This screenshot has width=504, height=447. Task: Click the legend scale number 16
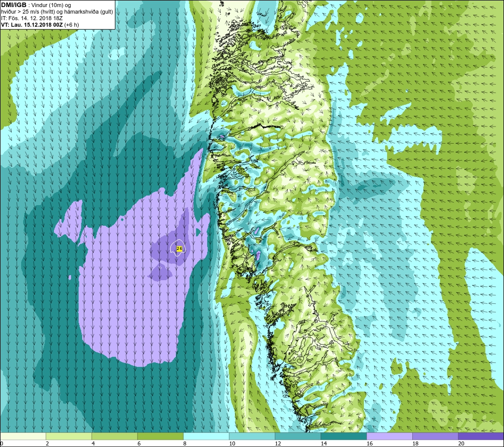[369, 443]
